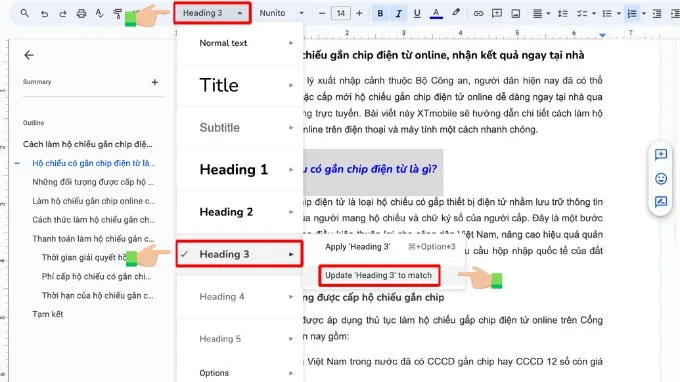Click the Undo arrow icon
The height and width of the screenshot is (382, 680).
[x=44, y=13]
